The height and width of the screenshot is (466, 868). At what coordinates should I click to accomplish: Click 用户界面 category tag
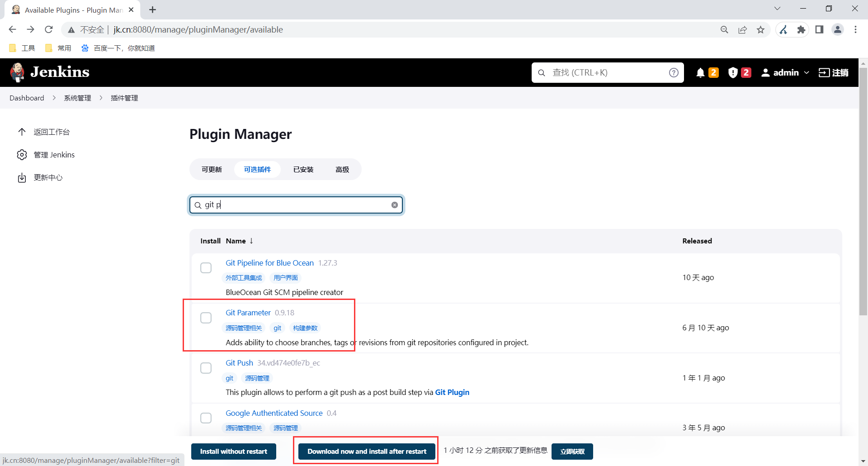coord(286,278)
